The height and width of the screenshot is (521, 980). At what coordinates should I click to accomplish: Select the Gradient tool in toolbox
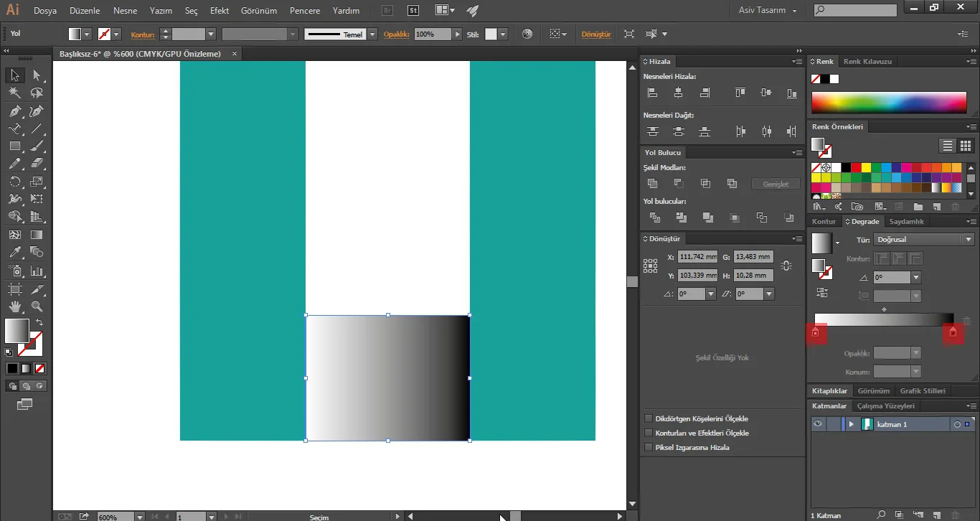[37, 235]
